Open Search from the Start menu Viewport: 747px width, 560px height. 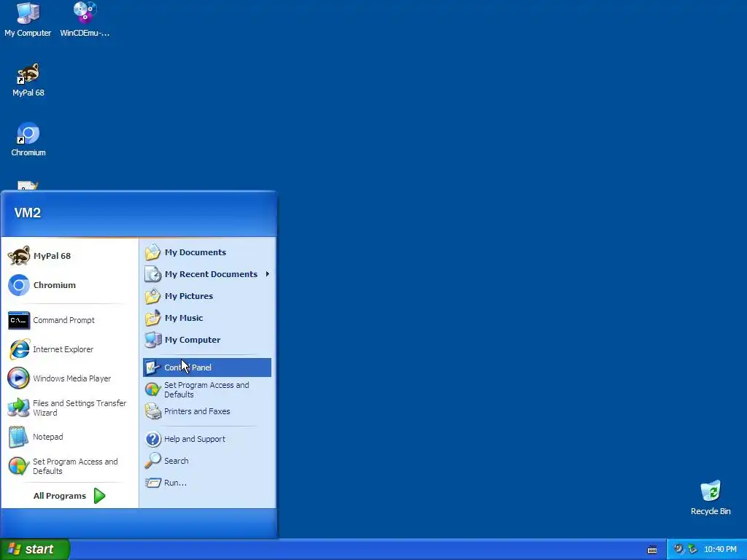coord(206,461)
